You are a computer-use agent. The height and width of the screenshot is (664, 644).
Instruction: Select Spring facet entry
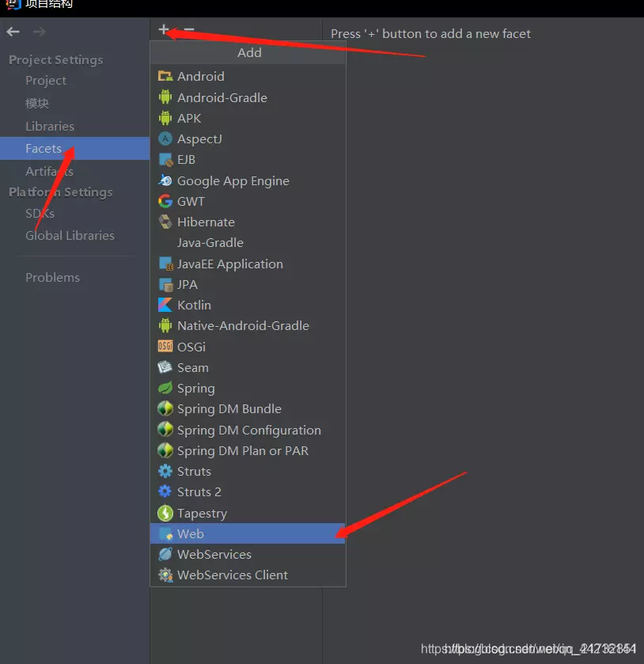pos(248,388)
